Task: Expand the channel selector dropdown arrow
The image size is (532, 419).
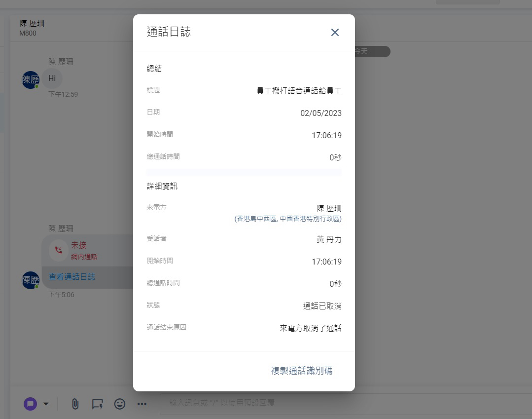Action: [x=46, y=404]
